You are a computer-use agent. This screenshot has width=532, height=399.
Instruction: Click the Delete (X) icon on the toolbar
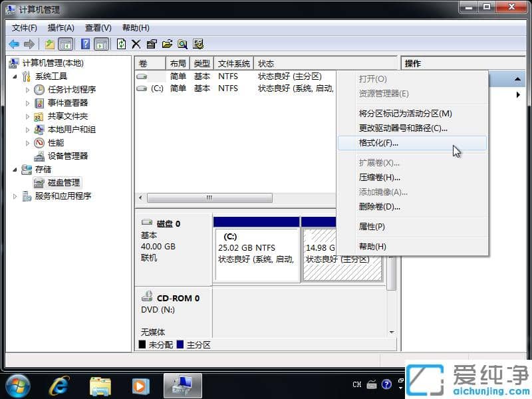tap(136, 43)
